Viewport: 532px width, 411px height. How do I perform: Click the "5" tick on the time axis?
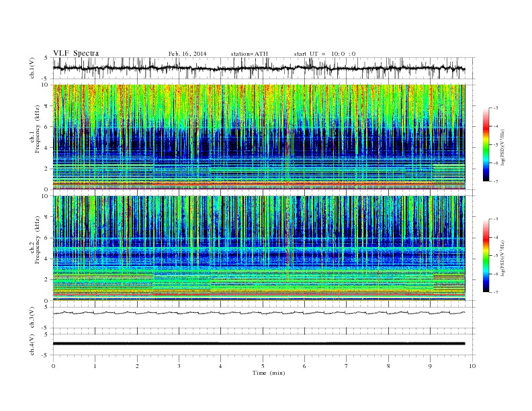[263, 366]
